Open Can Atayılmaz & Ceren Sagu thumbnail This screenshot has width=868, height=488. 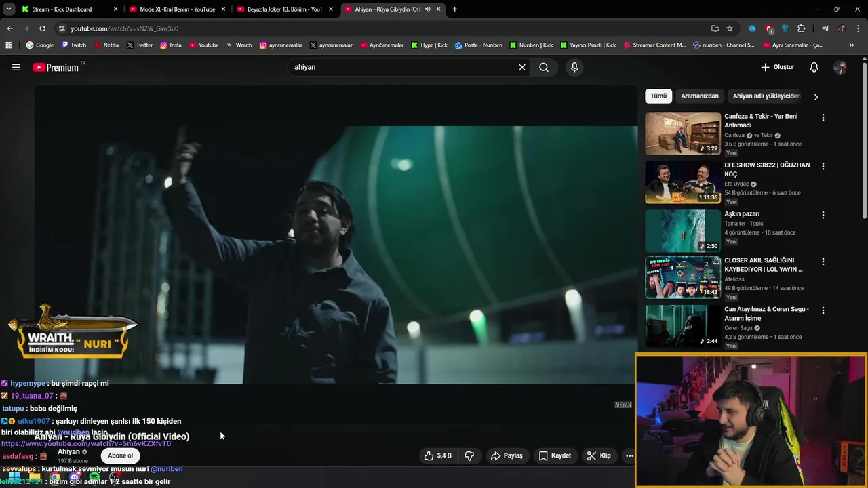[683, 326]
